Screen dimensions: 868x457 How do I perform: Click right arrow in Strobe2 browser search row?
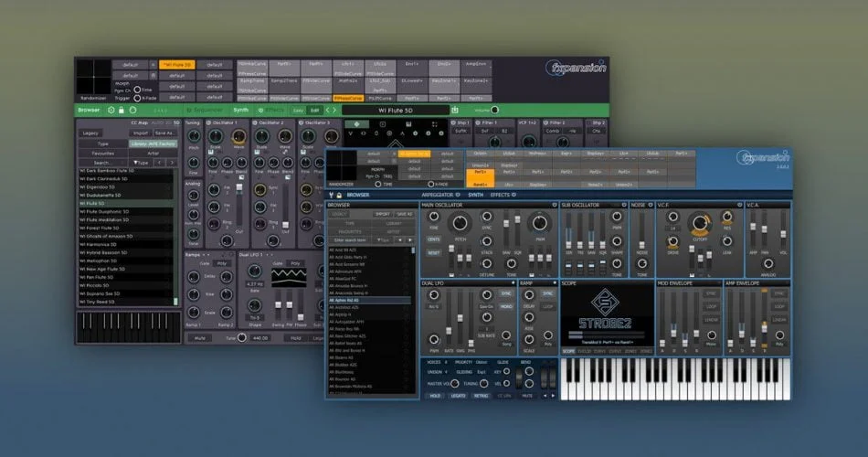point(409,240)
